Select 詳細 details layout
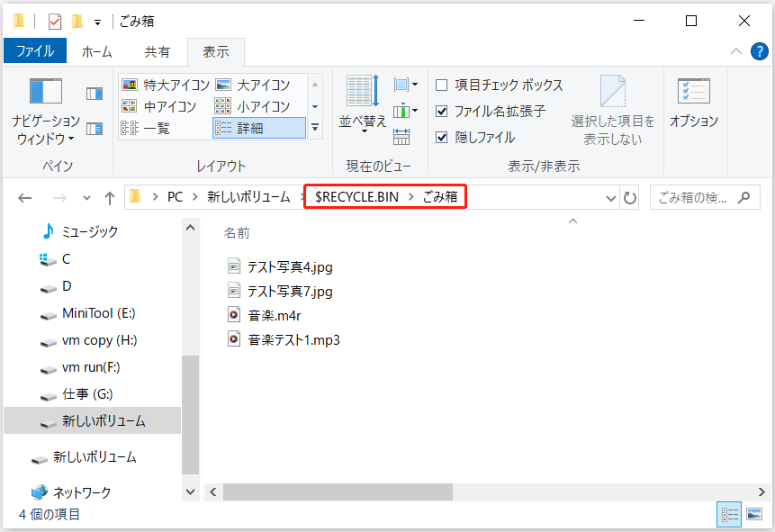The image size is (775, 532). (259, 128)
